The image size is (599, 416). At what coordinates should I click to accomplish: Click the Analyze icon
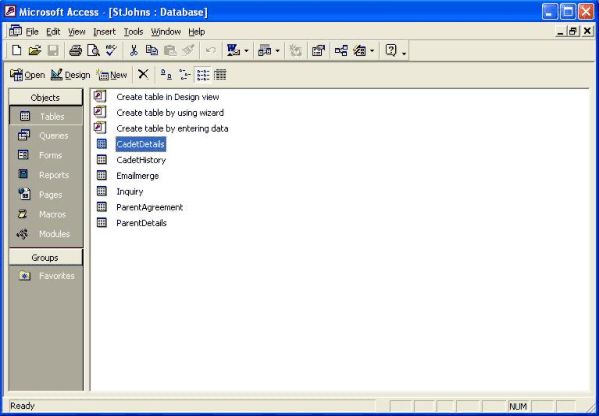(264, 50)
